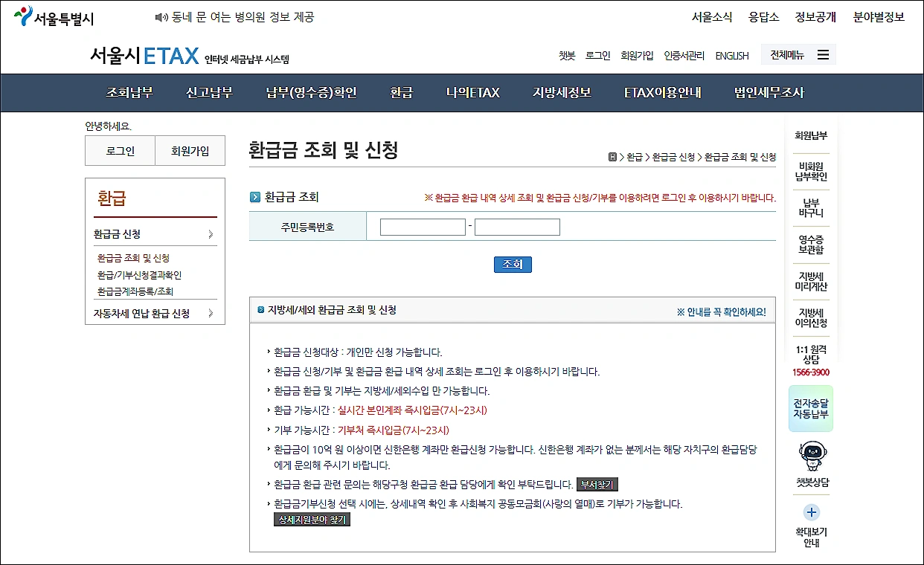Image resolution: width=924 pixels, height=565 pixels.
Task: Open the 신고납부 main menu
Action: click(209, 93)
